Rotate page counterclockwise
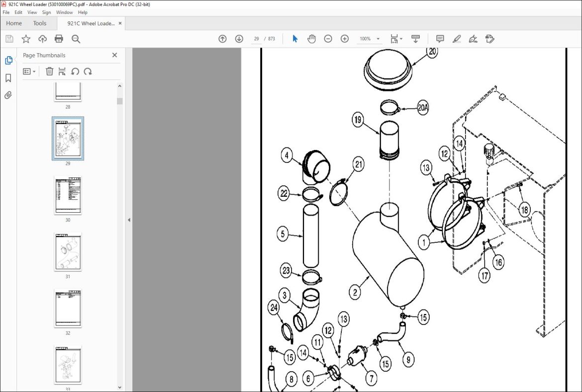The image size is (582, 392). pos(75,71)
